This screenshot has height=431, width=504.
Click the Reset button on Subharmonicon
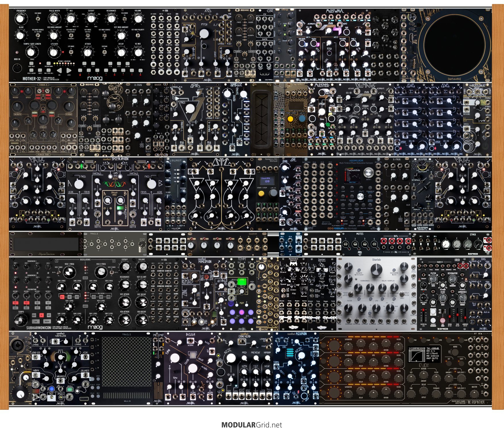tap(34, 315)
